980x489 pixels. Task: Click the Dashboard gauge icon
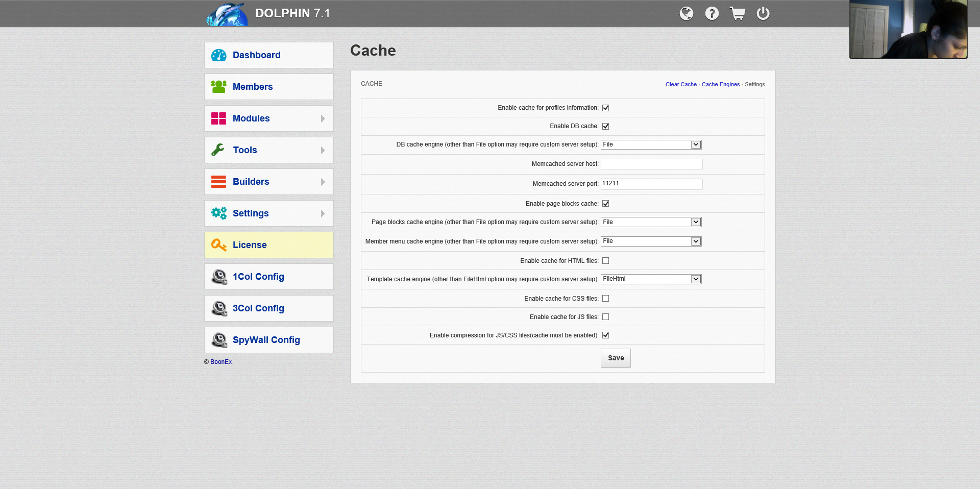218,55
